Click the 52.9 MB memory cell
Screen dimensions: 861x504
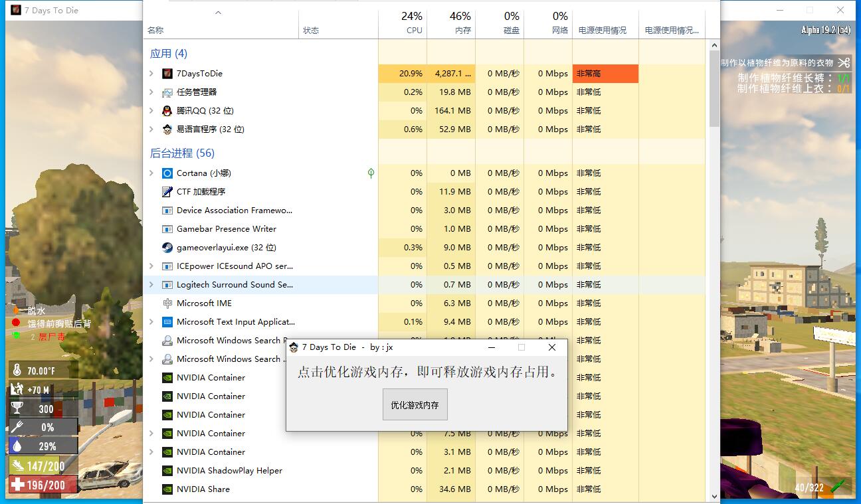451,129
